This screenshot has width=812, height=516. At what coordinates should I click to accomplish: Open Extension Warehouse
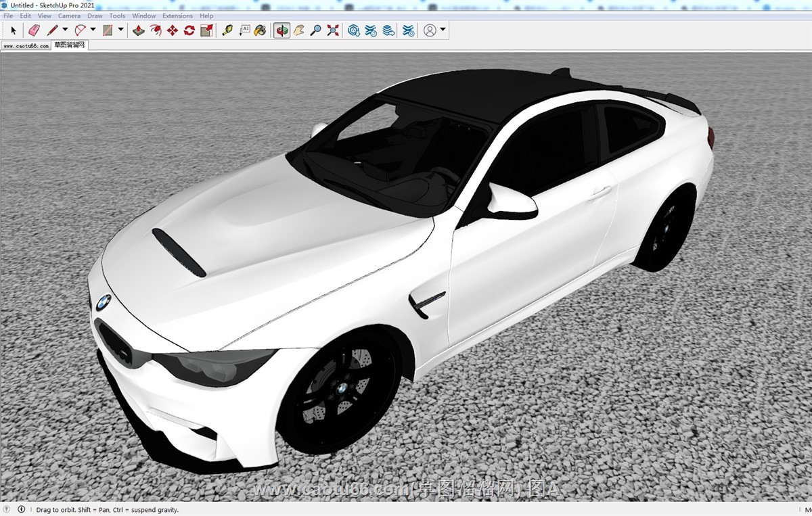coord(371,30)
